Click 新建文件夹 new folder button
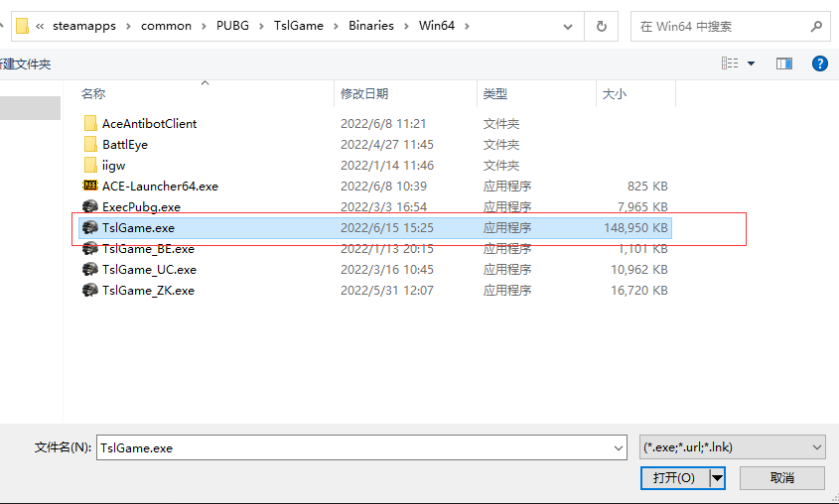 click(x=25, y=64)
